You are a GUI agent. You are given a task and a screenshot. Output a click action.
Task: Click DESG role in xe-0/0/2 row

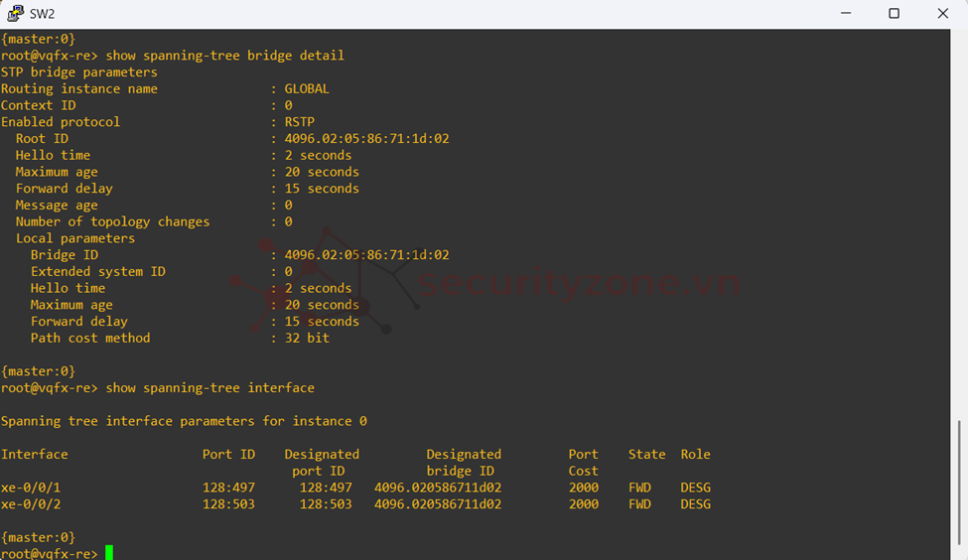[696, 504]
